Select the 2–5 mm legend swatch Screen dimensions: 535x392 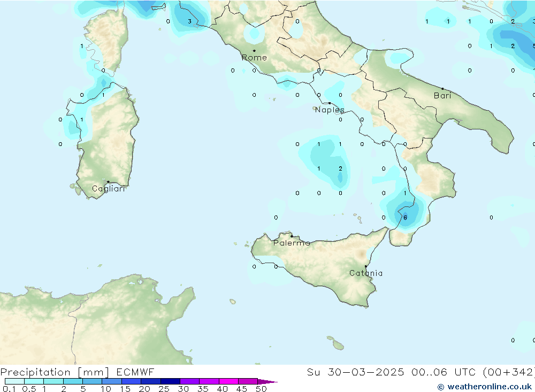(x=73, y=381)
